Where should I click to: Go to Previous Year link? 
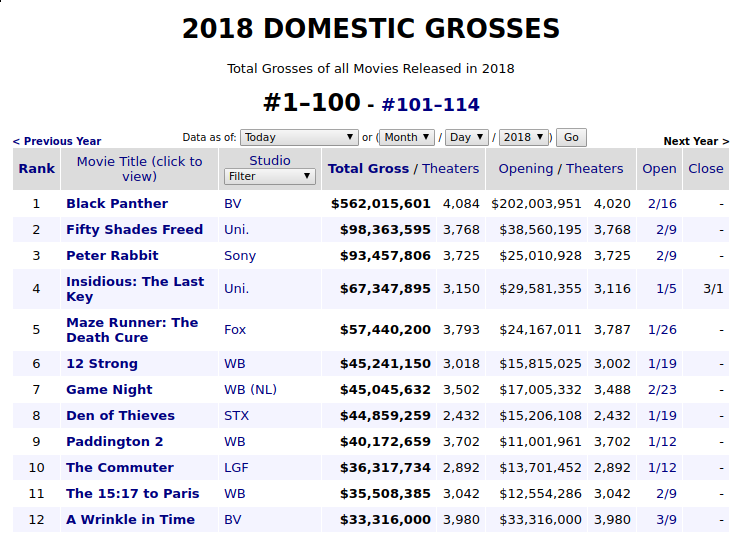click(x=57, y=141)
